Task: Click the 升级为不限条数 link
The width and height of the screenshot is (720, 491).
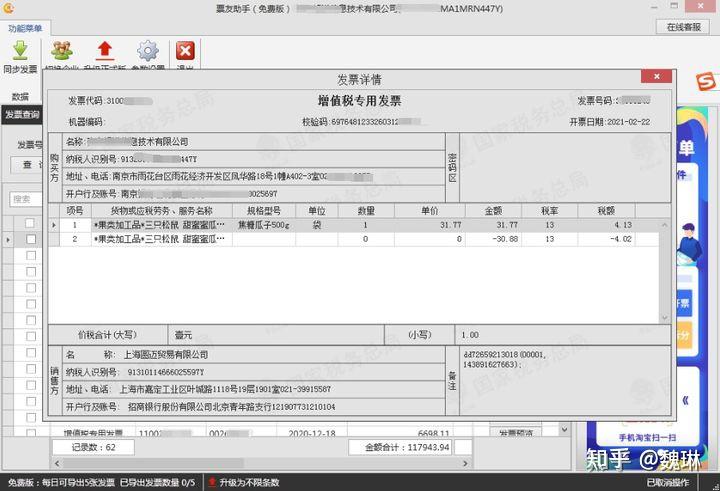Action: 249,482
